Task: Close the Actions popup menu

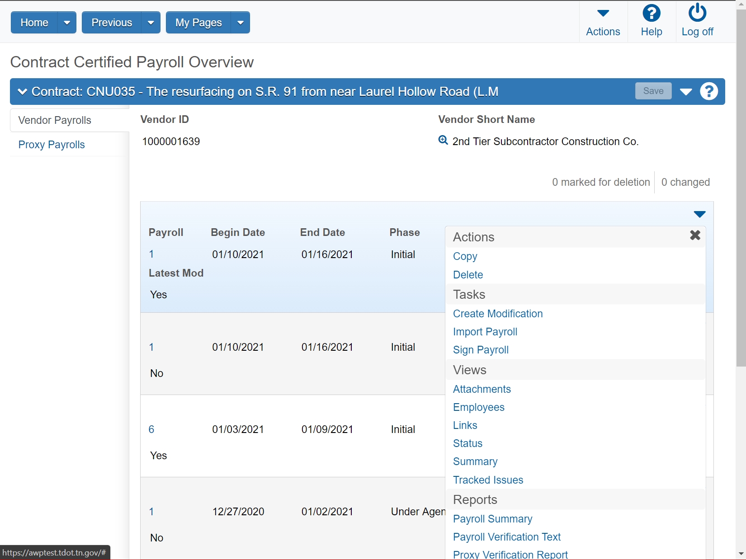Action: [695, 235]
